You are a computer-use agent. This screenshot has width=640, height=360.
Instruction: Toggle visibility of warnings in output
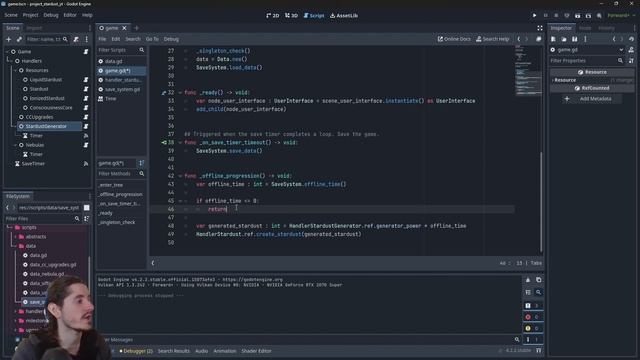pos(532,328)
